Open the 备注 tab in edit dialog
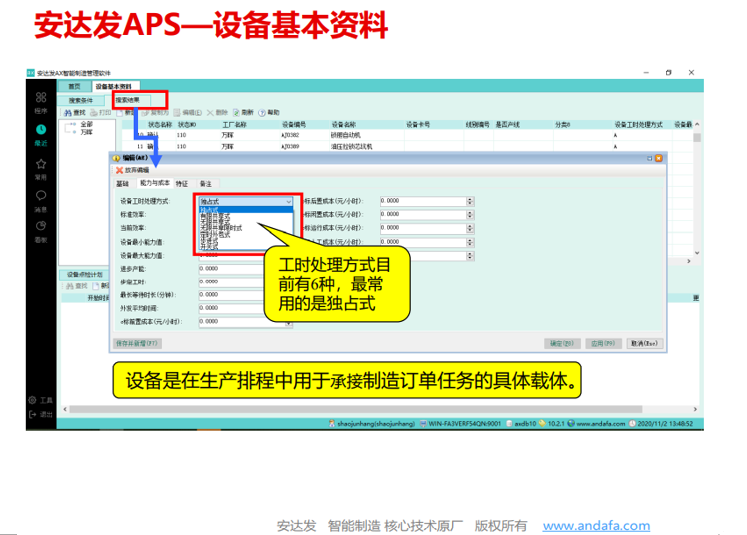Viewport: 747px width, 535px height. coord(206,184)
